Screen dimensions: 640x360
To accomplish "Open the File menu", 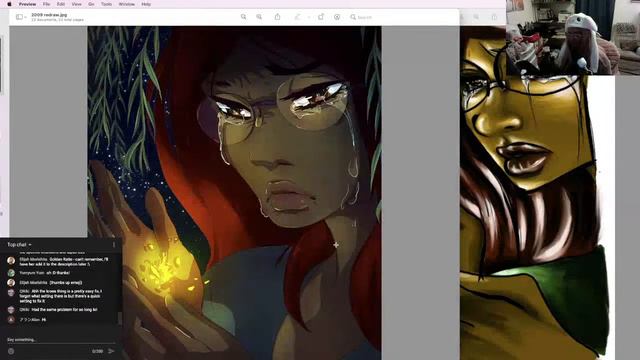I will (x=47, y=4).
